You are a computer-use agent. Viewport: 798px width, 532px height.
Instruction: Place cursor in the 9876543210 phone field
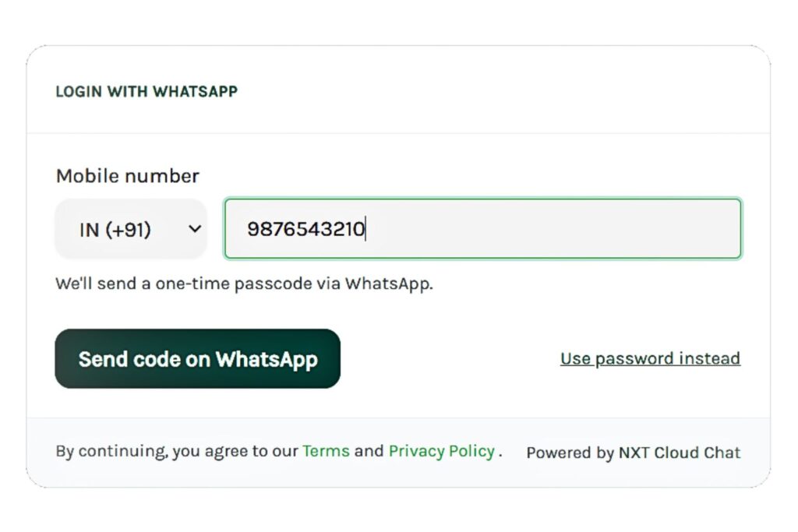point(482,228)
